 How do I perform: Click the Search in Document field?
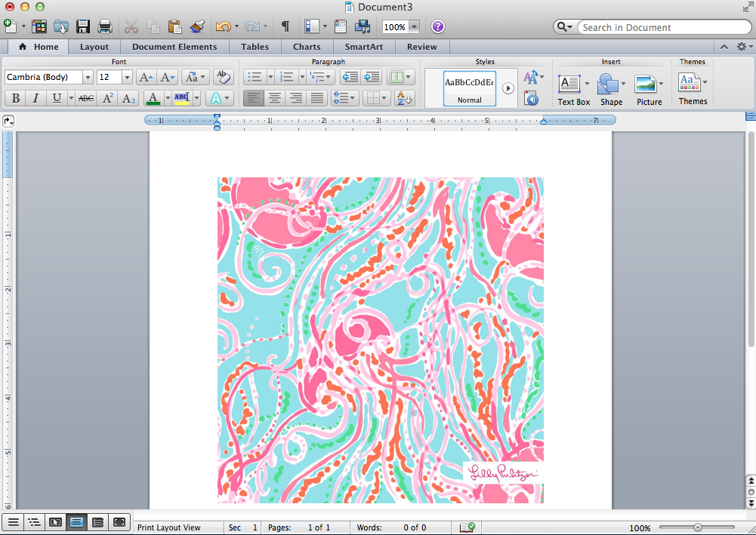click(x=664, y=27)
